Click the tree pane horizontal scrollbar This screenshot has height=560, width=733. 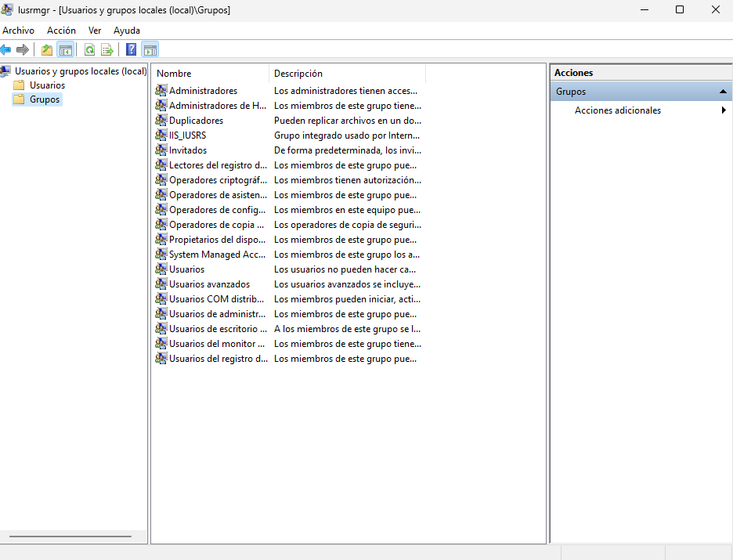70,537
